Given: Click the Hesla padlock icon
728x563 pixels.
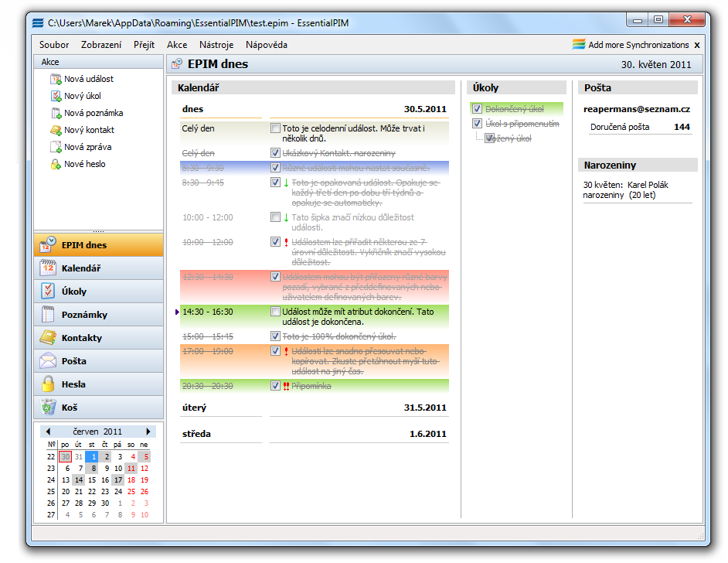Looking at the screenshot, I should [x=48, y=384].
